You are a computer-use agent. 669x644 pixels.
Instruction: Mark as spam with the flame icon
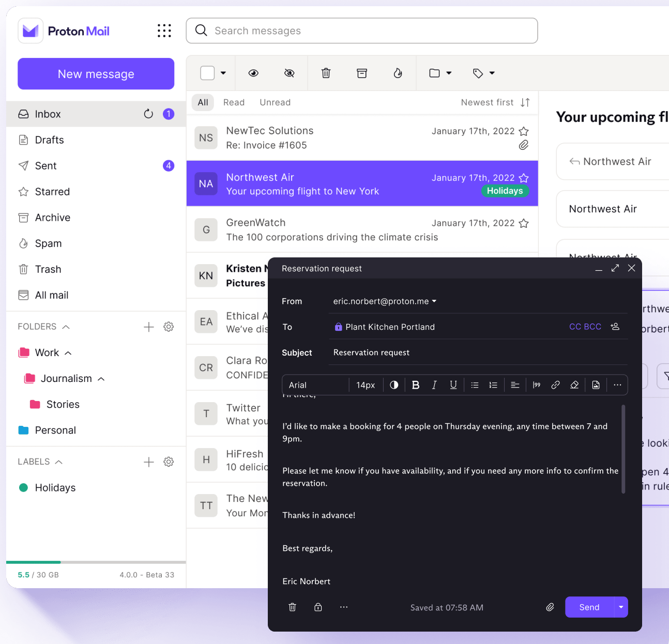coord(398,73)
